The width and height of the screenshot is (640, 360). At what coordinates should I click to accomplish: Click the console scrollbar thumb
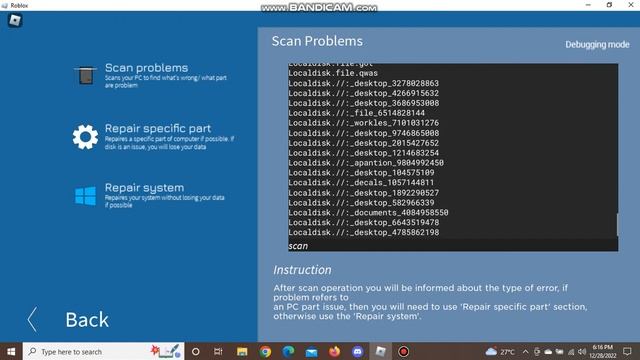(x=617, y=224)
